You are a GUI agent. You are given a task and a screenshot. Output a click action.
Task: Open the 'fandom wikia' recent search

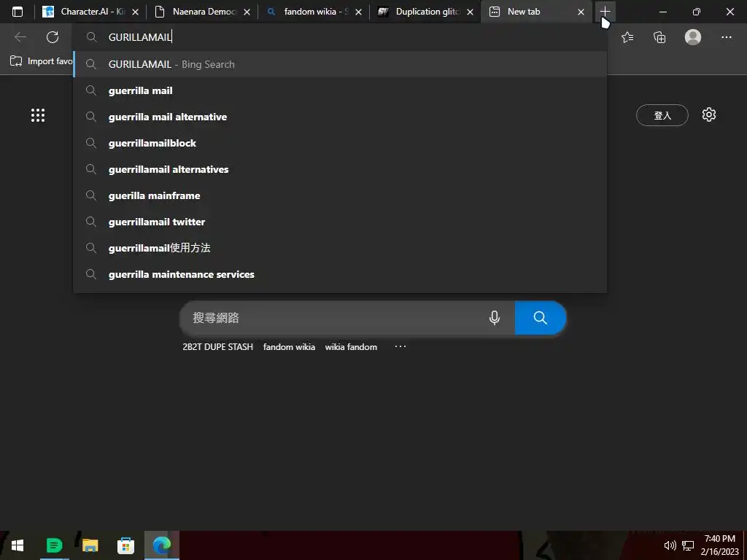pyautogui.click(x=289, y=346)
